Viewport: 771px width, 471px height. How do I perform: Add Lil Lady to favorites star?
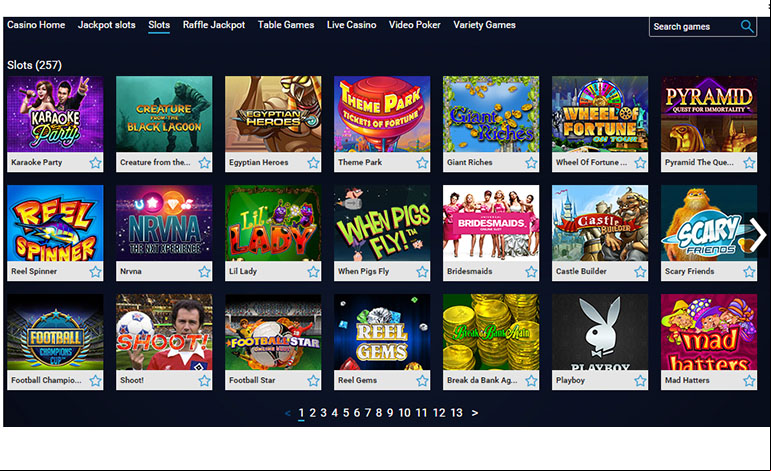[313, 272]
